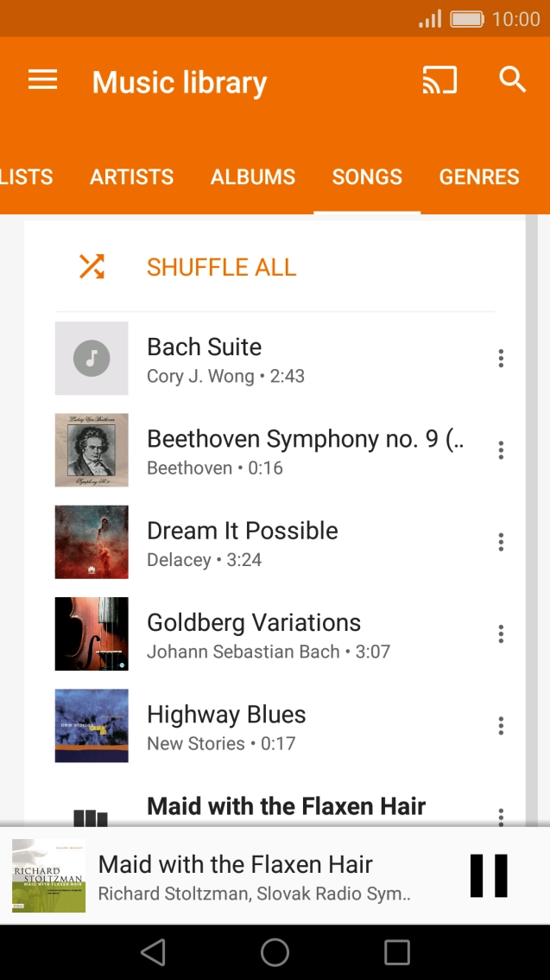Tap the music note placeholder for Bach Suite
The image size is (550, 980).
pyautogui.click(x=92, y=358)
